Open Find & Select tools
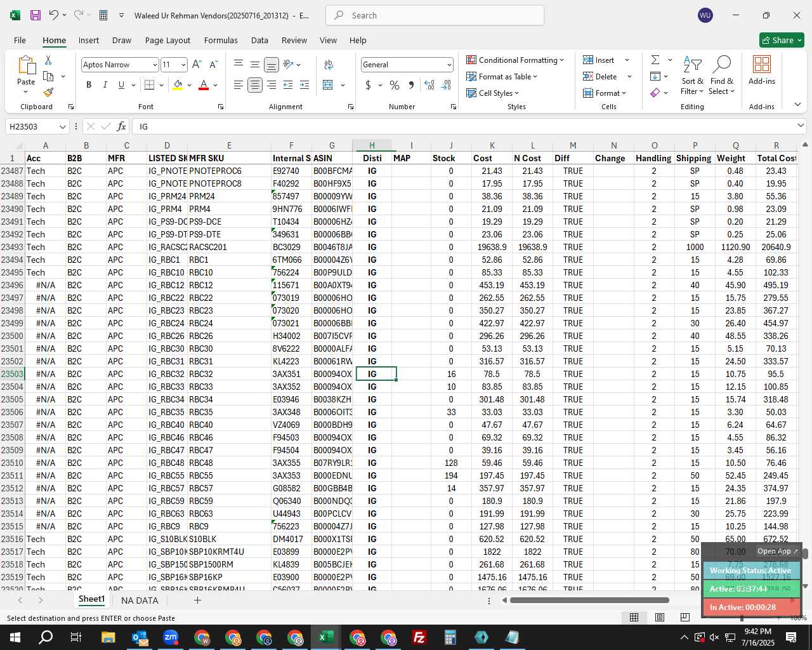The width and height of the screenshot is (812, 650). 722,75
